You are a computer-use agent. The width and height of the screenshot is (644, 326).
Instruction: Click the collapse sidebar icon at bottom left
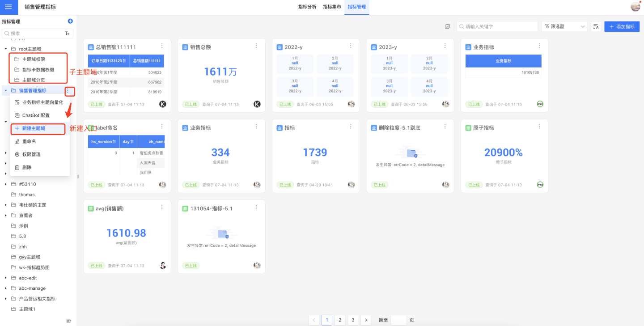tap(68, 321)
